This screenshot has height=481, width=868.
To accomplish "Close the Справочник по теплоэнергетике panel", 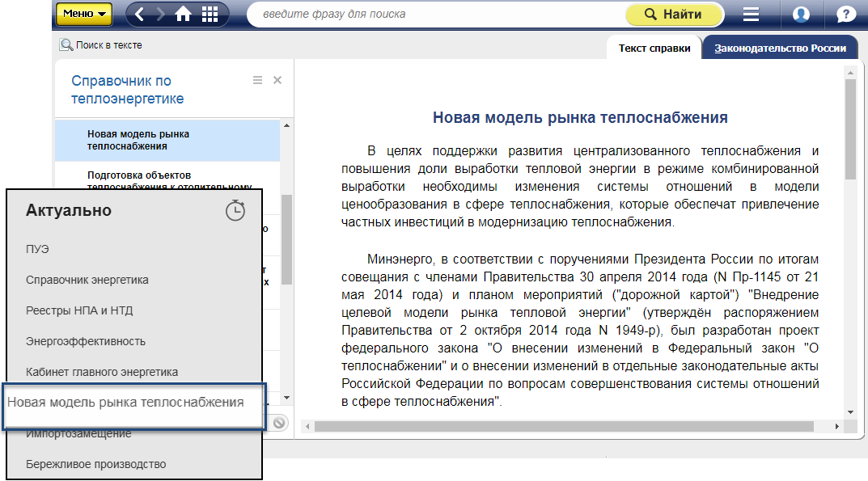I will [277, 80].
